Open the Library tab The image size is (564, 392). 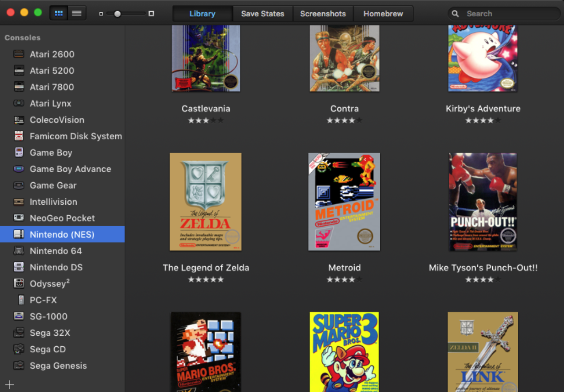coord(202,14)
